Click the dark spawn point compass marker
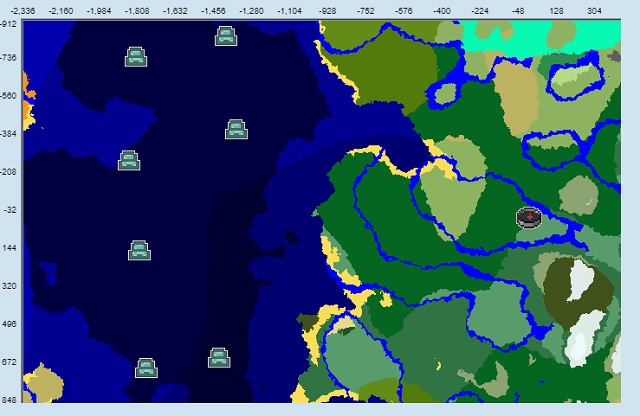Image resolution: width=640 pixels, height=416 pixels. (x=529, y=218)
